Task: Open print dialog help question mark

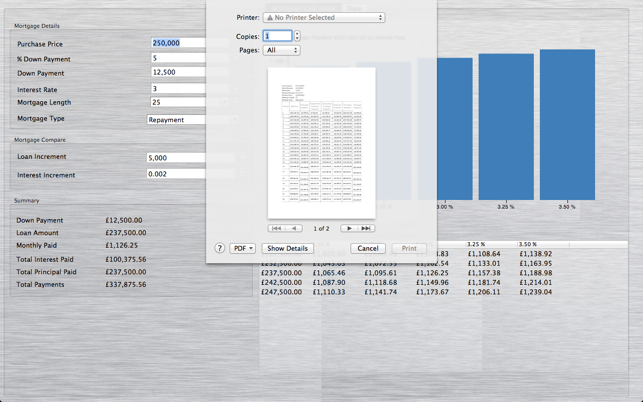Action: (x=219, y=248)
